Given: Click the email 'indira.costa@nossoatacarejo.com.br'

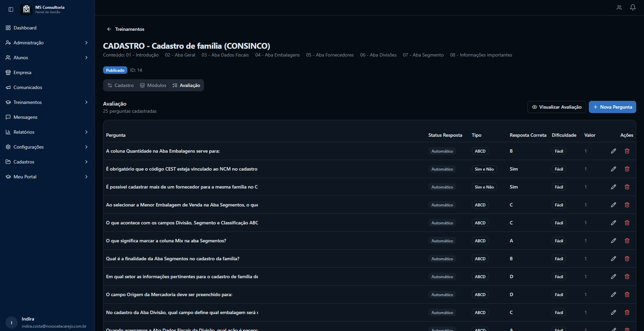Looking at the screenshot, I should [54, 326].
